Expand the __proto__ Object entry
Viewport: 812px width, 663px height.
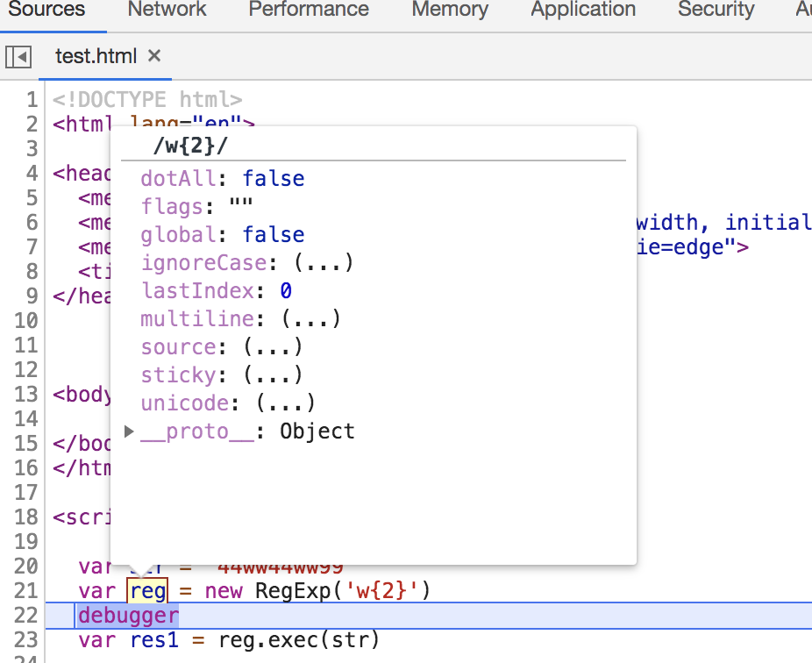pyautogui.click(x=130, y=431)
